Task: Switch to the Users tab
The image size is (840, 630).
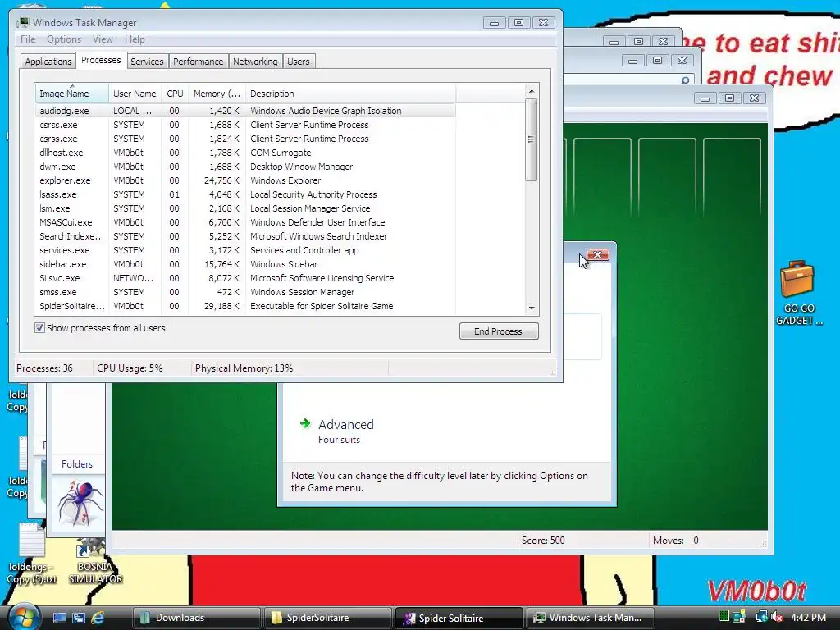Action: click(299, 62)
